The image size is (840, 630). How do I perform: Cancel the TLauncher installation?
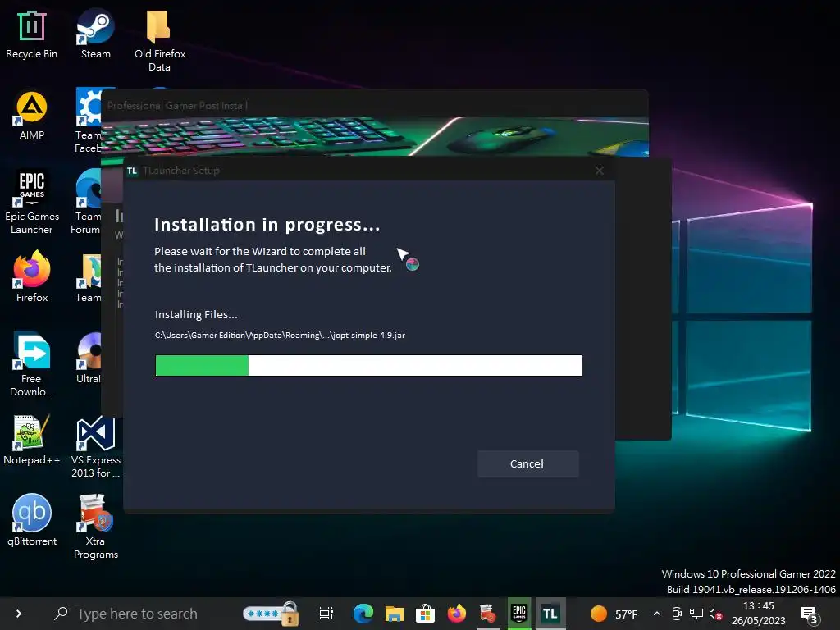[527, 464]
